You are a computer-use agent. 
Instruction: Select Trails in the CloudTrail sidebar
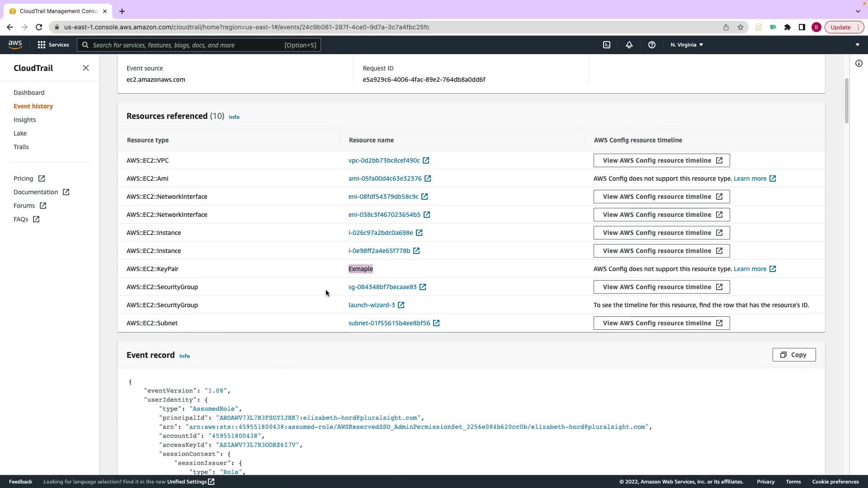tap(21, 147)
